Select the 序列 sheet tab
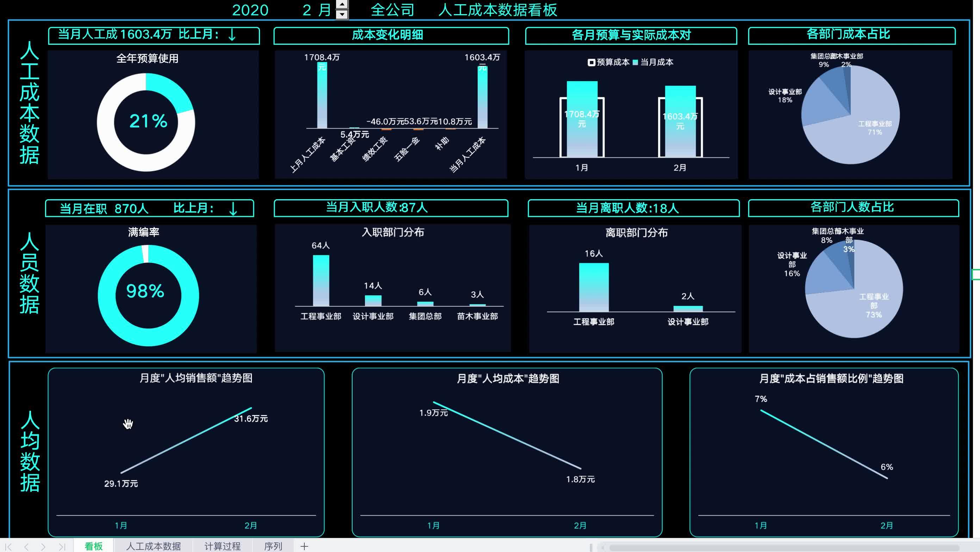The width and height of the screenshot is (980, 552). [x=273, y=546]
